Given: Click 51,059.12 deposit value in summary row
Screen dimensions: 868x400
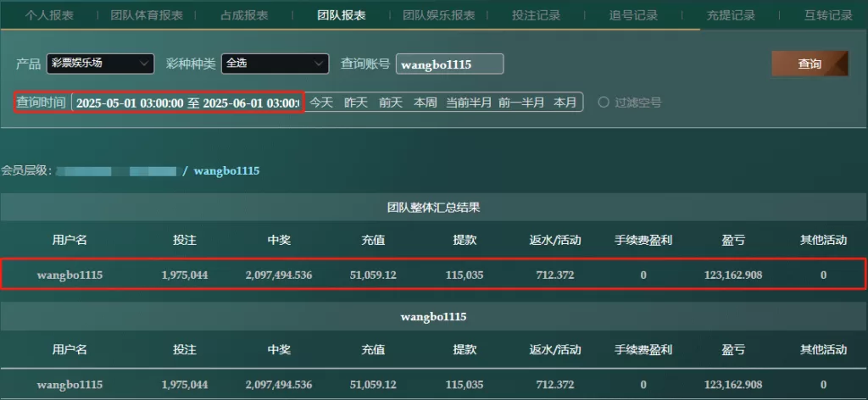Looking at the screenshot, I should (x=373, y=275).
